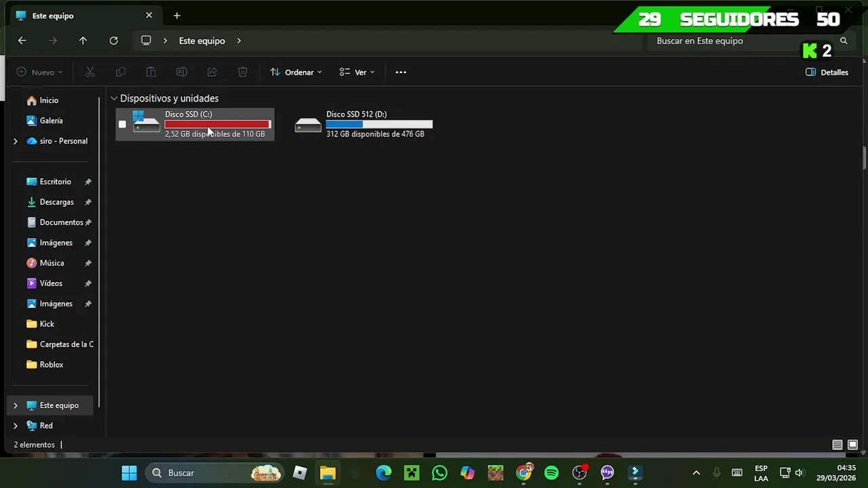
Task: Go up one folder level
Action: click(x=83, y=41)
